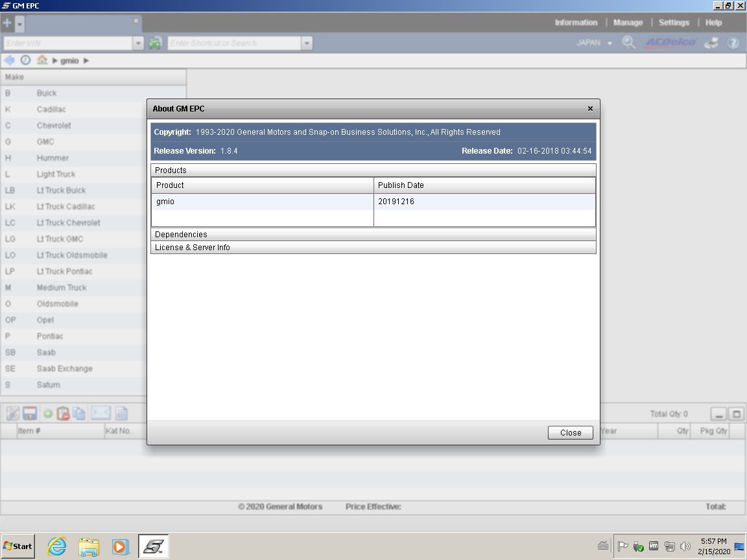The width and height of the screenshot is (747, 560).
Task: Click the printer icon
Action: (x=712, y=43)
